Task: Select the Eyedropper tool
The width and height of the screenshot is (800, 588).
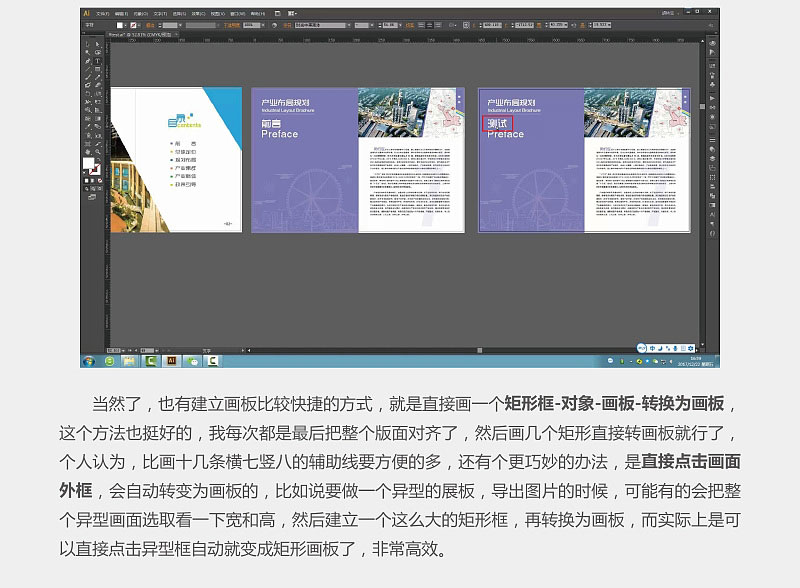Action: click(x=87, y=127)
